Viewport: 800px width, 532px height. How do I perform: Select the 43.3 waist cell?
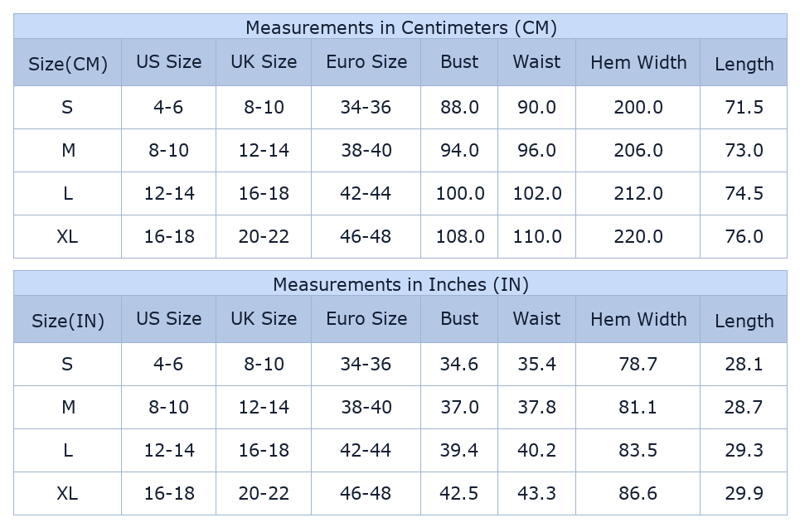pyautogui.click(x=536, y=494)
